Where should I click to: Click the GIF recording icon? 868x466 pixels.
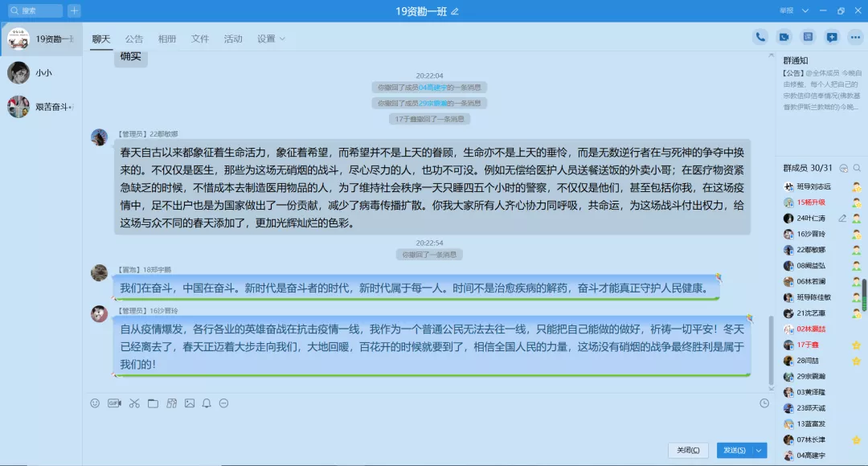tap(114, 403)
